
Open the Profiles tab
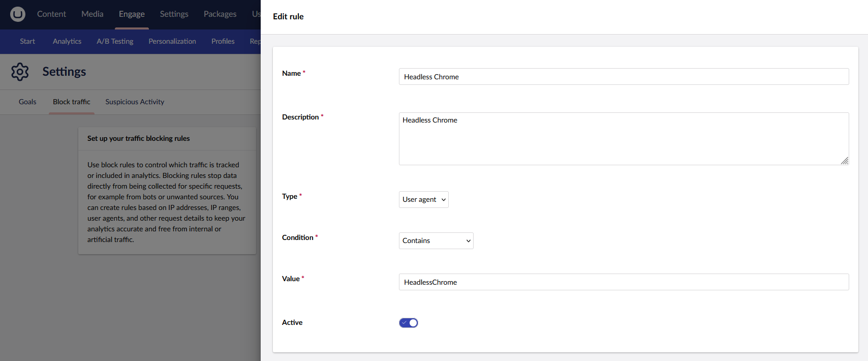(x=223, y=42)
